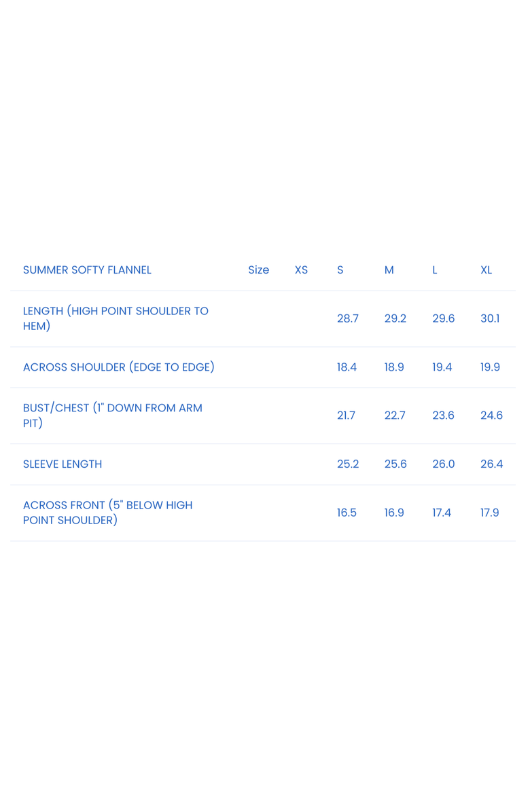
Task: Select the 26.4 sleeve length value for XL
Action: [x=491, y=464]
